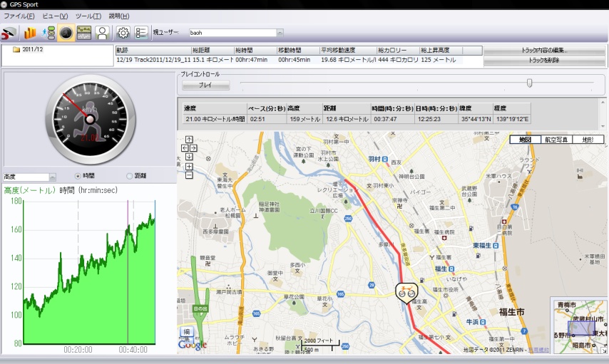
Task: Select the 時間 radio button
Action: [x=78, y=176]
